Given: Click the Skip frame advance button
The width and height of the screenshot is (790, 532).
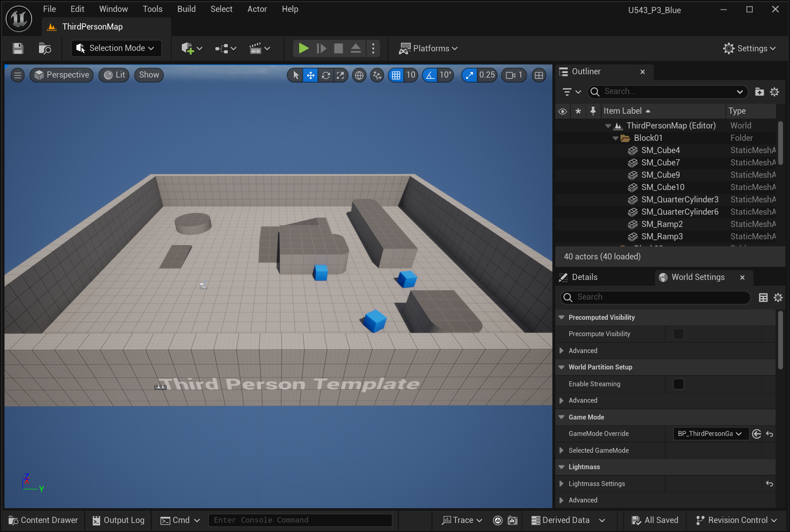Looking at the screenshot, I should click(x=321, y=48).
